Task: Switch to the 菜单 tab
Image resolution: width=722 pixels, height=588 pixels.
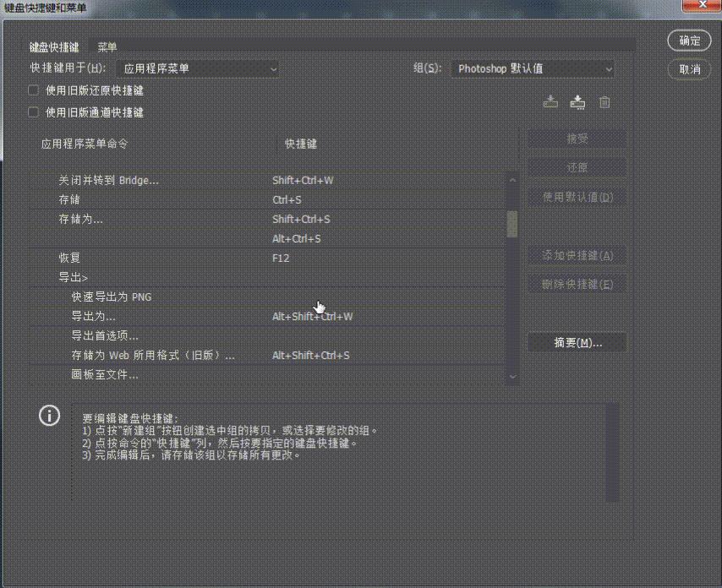Action: point(108,46)
